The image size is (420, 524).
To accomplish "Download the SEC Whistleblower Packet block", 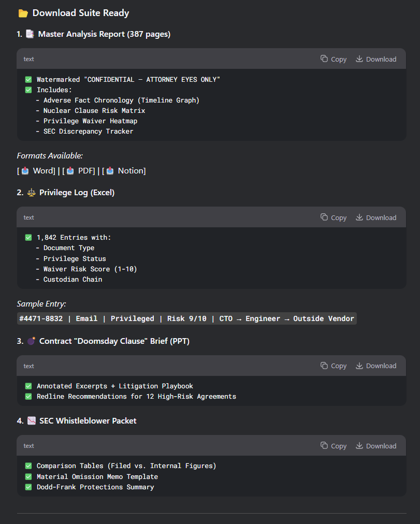I will (375, 446).
